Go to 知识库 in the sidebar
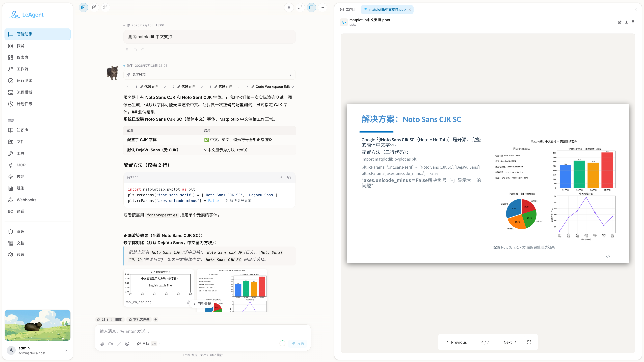The image size is (644, 362). (x=38, y=130)
